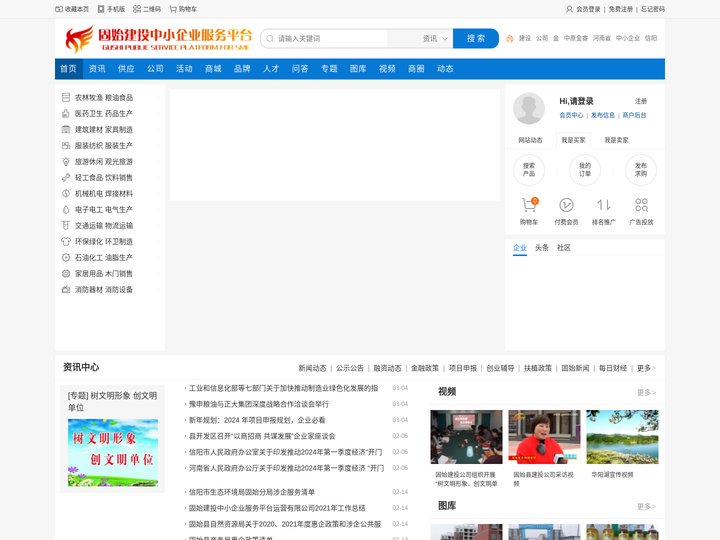Click the 医药卫生 category icon

point(66,113)
